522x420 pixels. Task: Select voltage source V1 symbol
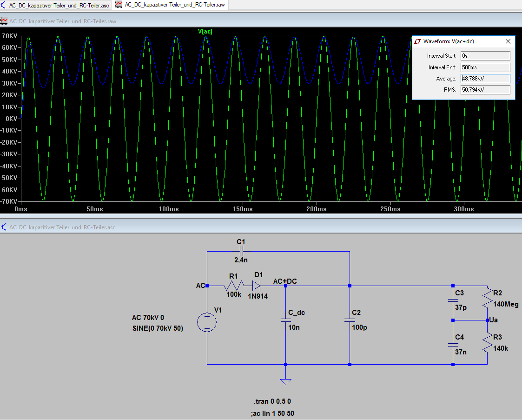point(207,322)
